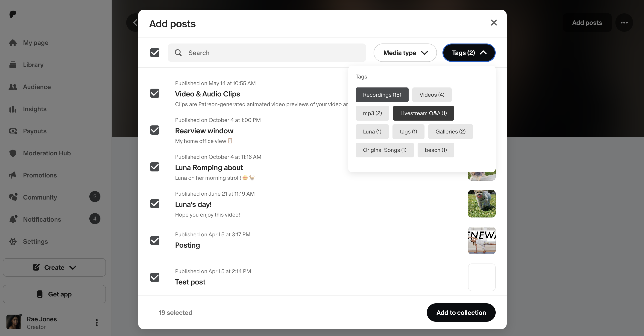This screenshot has width=644, height=336.
Task: Toggle the select-all checkbox beside Search
Action: (x=155, y=53)
